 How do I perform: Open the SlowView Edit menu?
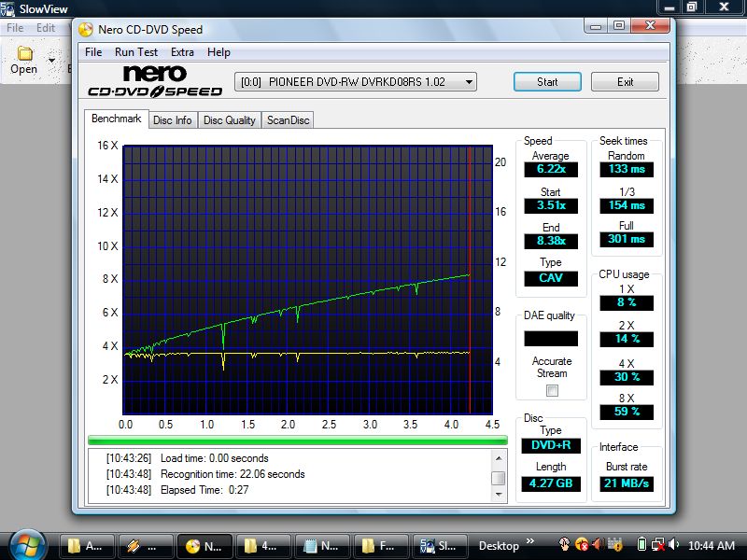tap(46, 28)
